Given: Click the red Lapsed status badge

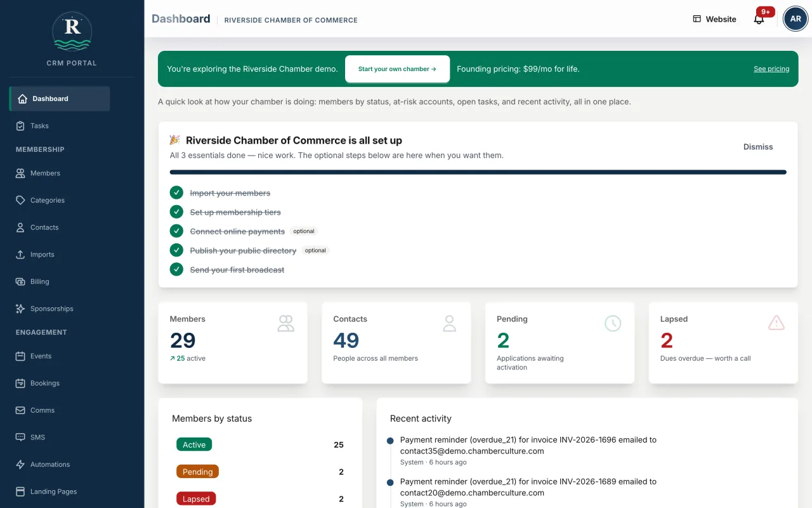Looking at the screenshot, I should (196, 498).
